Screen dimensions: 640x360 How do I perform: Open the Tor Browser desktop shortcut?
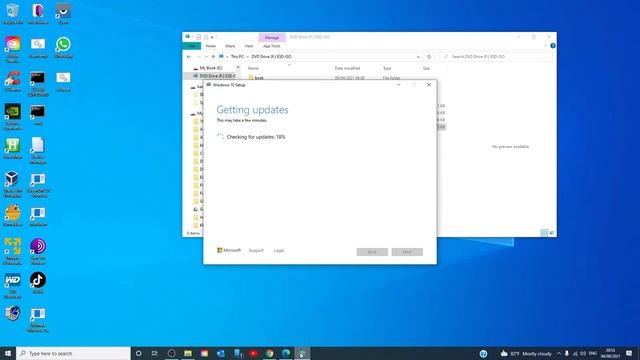[x=38, y=251]
